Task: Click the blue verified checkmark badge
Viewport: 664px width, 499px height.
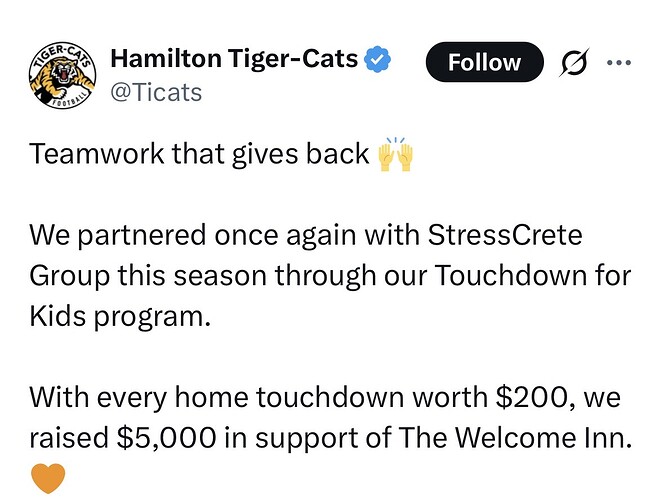Action: pos(376,59)
